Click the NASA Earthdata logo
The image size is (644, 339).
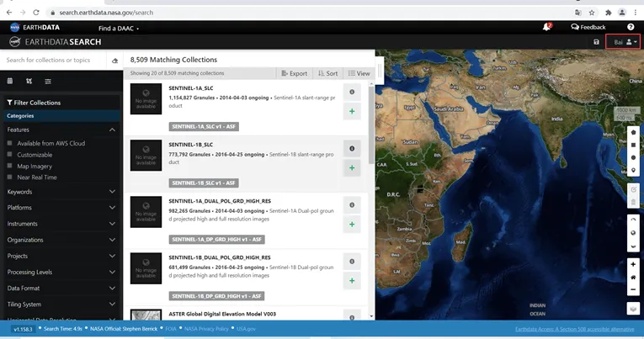(x=35, y=28)
